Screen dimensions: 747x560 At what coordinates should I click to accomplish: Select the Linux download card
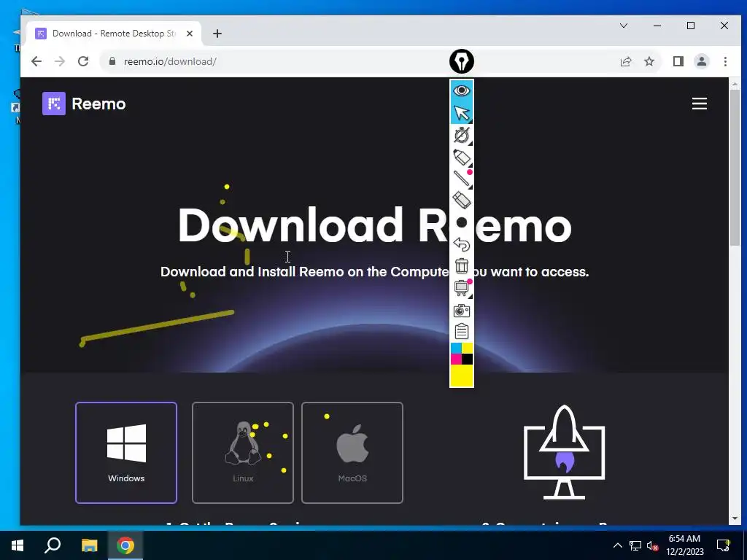pos(243,453)
